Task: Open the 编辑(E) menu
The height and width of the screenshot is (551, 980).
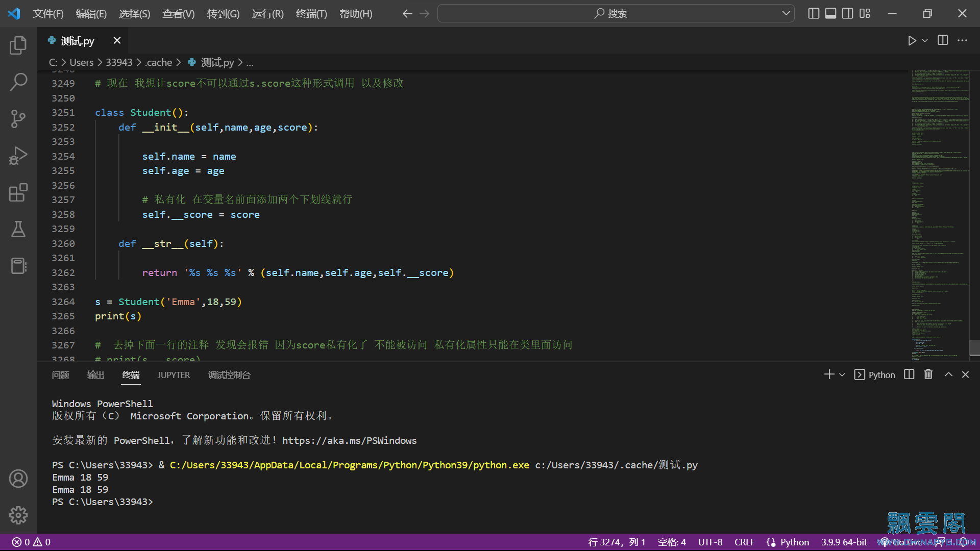Action: pyautogui.click(x=91, y=14)
